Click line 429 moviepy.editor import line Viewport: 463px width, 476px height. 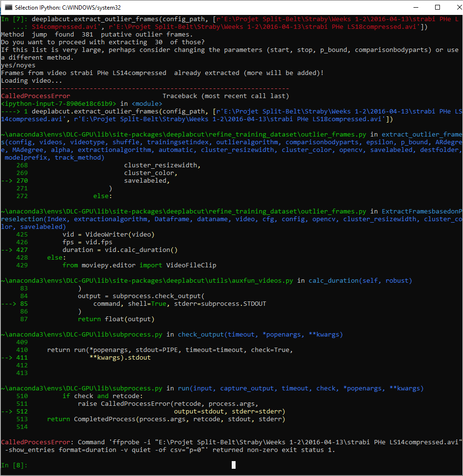[116, 265]
